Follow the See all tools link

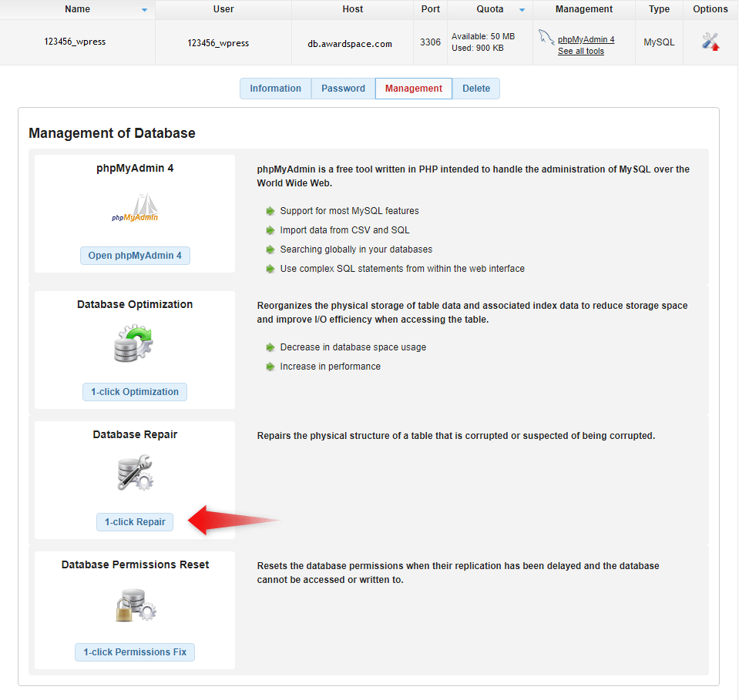[x=580, y=51]
